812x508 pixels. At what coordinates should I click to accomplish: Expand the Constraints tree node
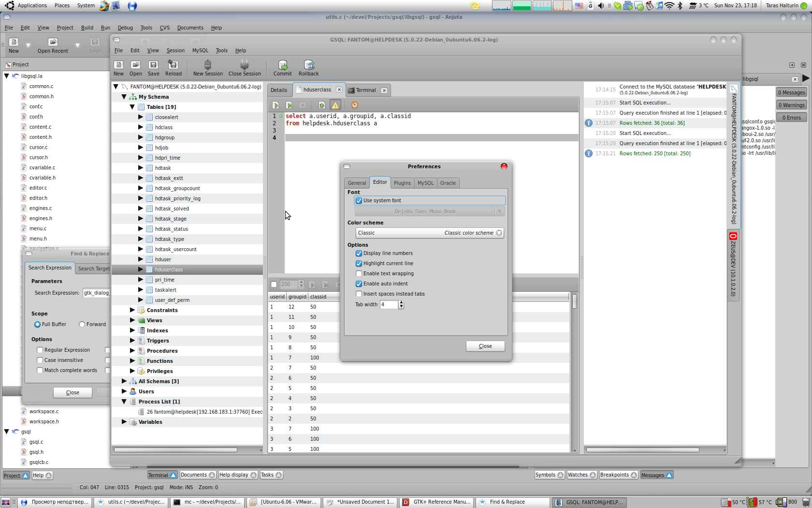click(132, 310)
